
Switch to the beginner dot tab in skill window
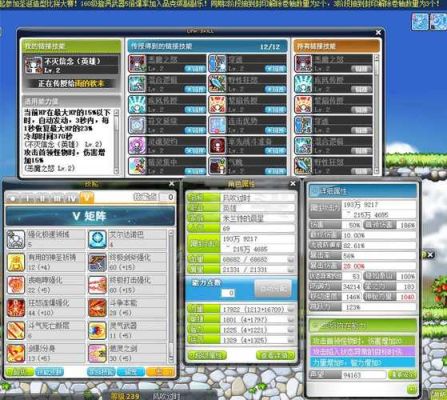(x=13, y=199)
